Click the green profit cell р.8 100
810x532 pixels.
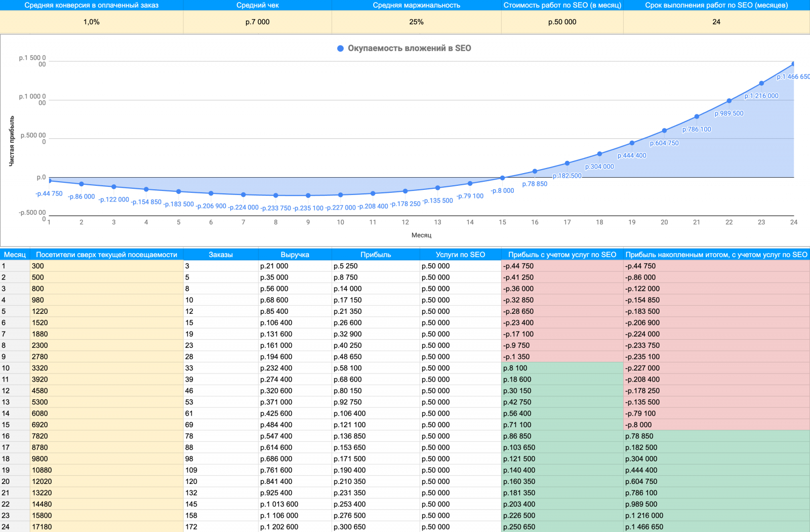point(515,368)
